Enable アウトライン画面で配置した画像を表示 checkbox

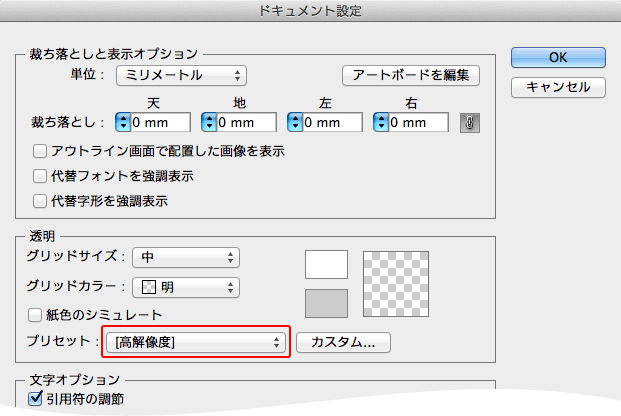tap(40, 152)
